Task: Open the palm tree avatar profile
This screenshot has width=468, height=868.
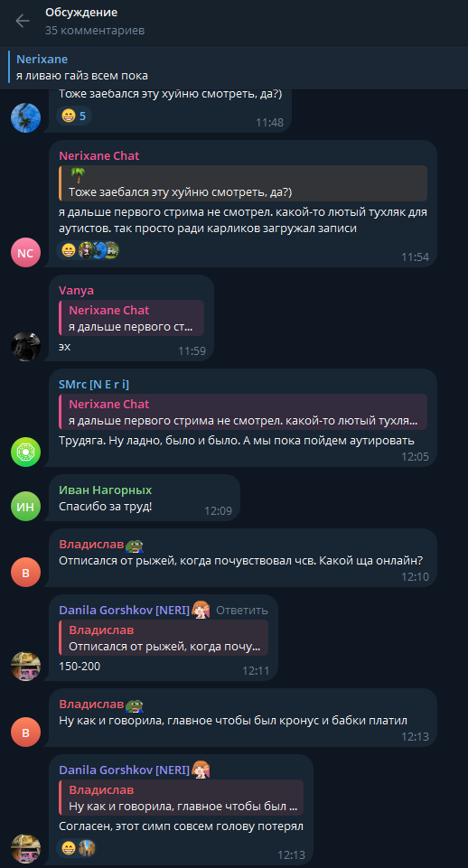Action: [26, 117]
